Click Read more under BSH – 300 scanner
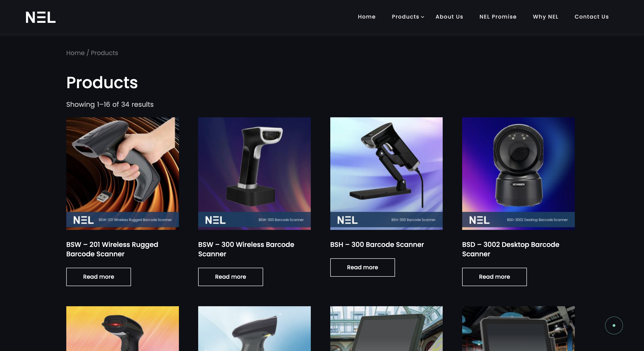Screen dimensions: 644x351 (x=363, y=267)
